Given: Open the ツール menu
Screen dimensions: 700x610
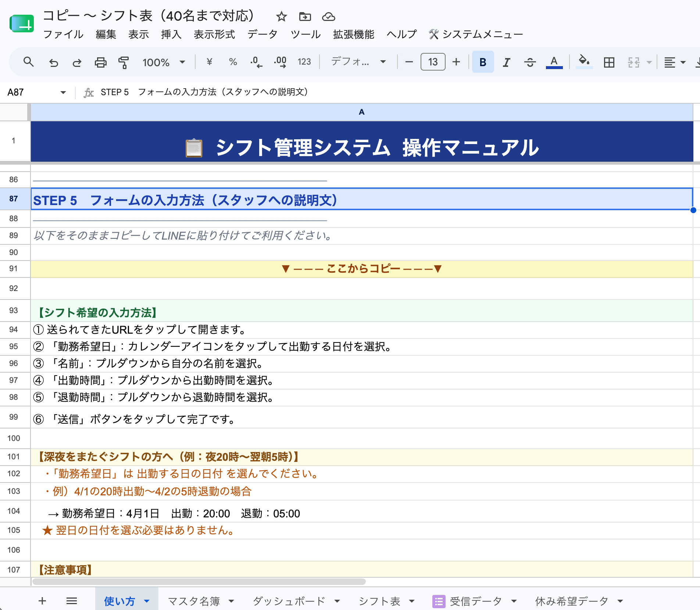Looking at the screenshot, I should point(306,34).
